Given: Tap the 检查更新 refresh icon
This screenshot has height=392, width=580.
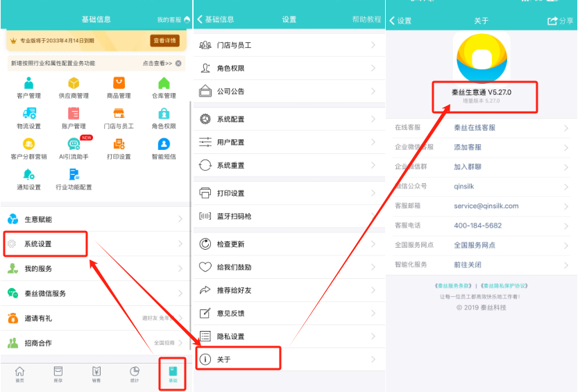Looking at the screenshot, I should pos(205,244).
